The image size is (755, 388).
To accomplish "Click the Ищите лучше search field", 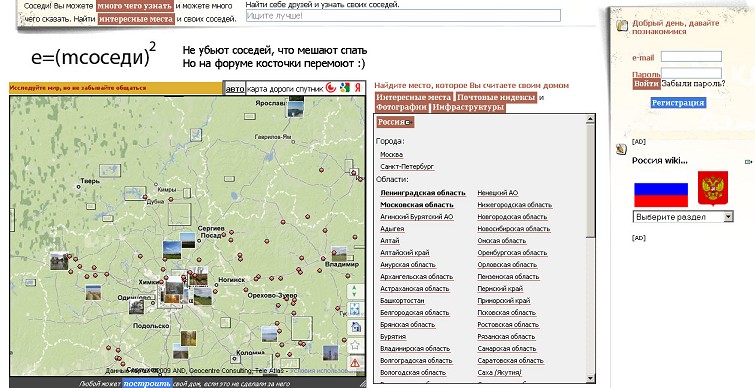I will [x=403, y=15].
